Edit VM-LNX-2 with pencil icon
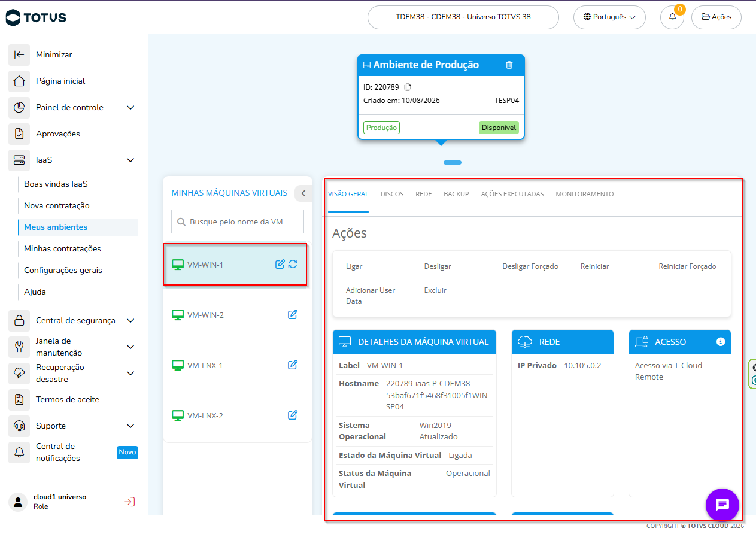756x534 pixels. pos(293,415)
